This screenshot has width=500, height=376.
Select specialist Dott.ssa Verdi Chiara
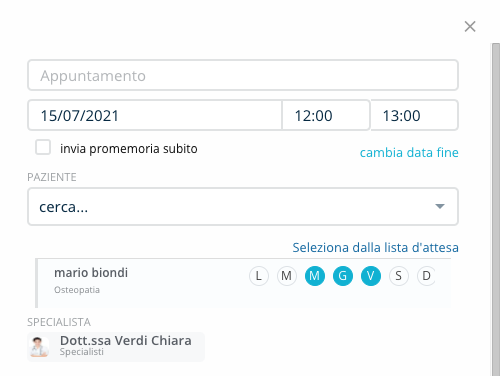[x=116, y=347]
